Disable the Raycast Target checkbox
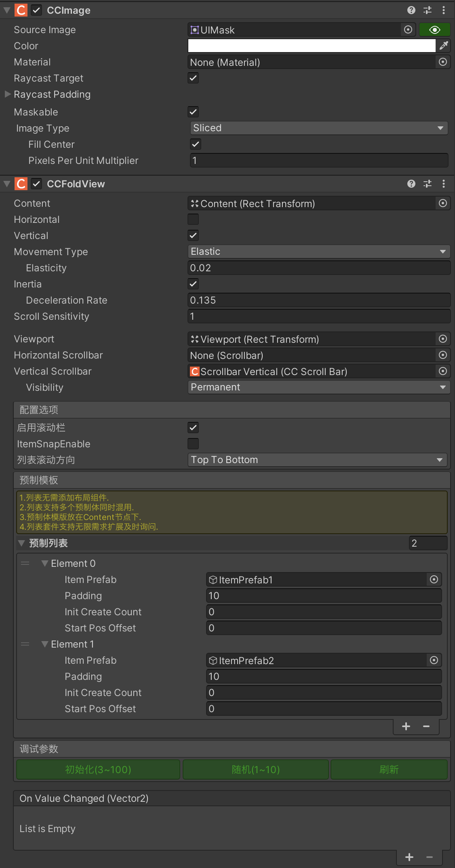This screenshot has height=868, width=455. coord(193,78)
